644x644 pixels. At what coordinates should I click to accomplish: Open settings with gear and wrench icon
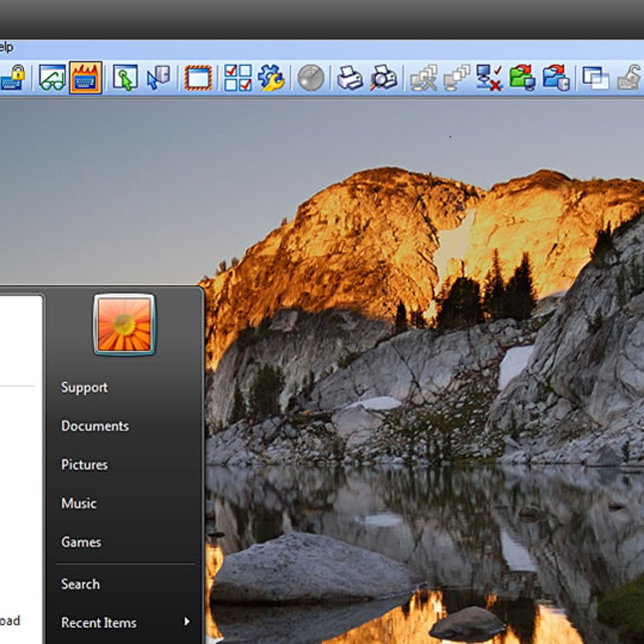(271, 78)
